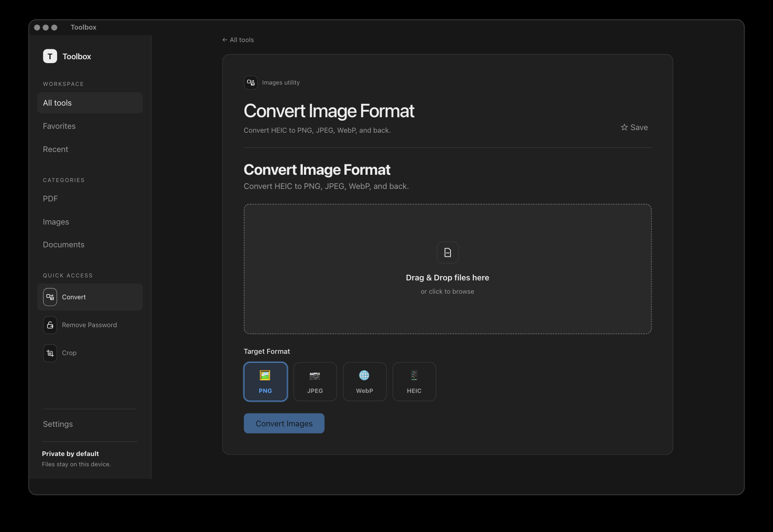Click the file icon in drop zone
Screen dimensions: 773x532
click(x=447, y=252)
